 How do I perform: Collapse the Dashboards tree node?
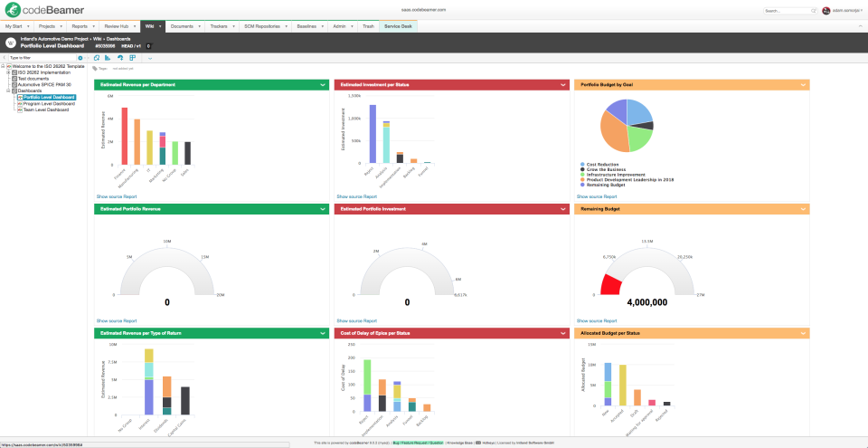point(7,91)
